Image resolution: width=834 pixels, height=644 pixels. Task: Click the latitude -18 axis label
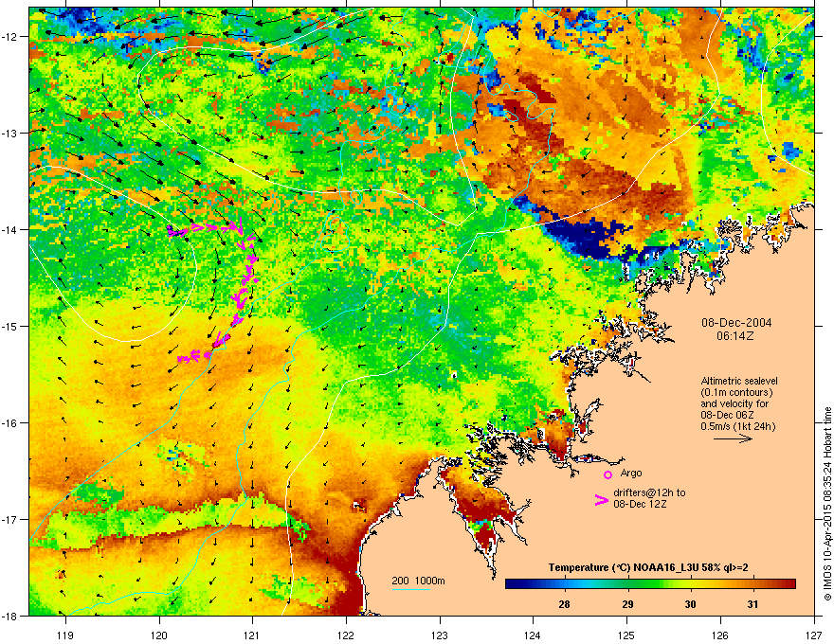(10, 616)
